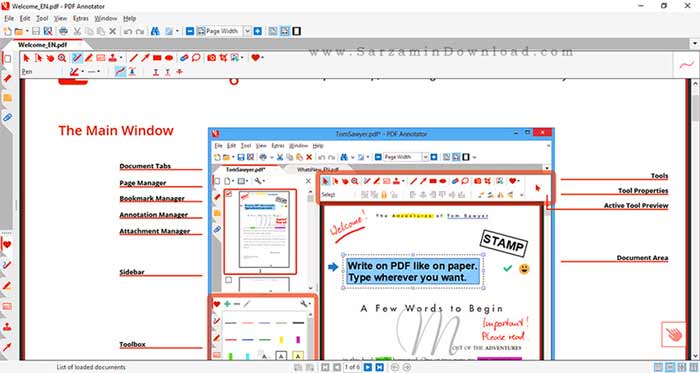Switch to last page layout mode at bottom-right
700x373 pixels.
pos(693,367)
